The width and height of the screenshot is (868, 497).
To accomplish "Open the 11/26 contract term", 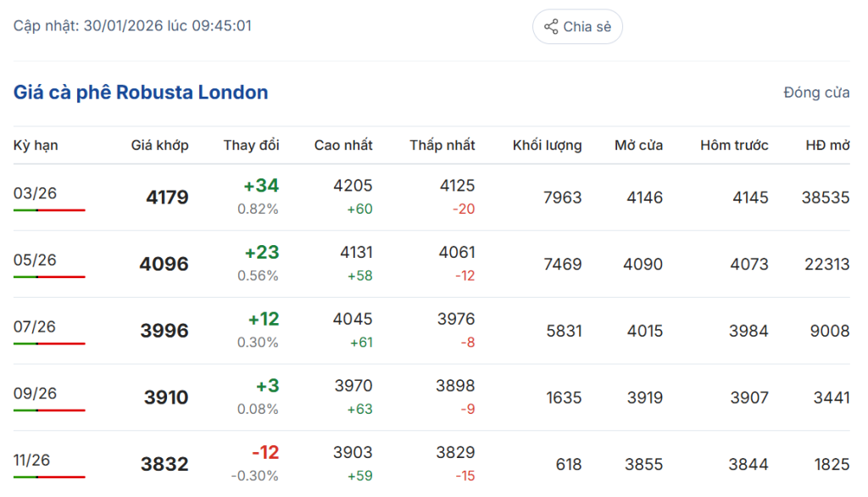I will pos(32,461).
